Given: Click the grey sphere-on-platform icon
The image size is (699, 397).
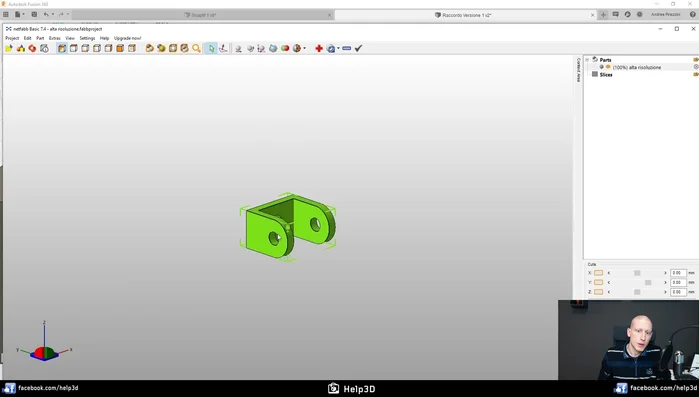Looking at the screenshot, I should tap(238, 49).
